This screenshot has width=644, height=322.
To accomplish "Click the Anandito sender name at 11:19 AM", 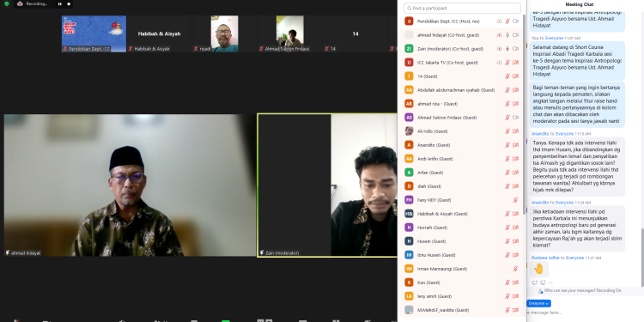I will pyautogui.click(x=540, y=134).
